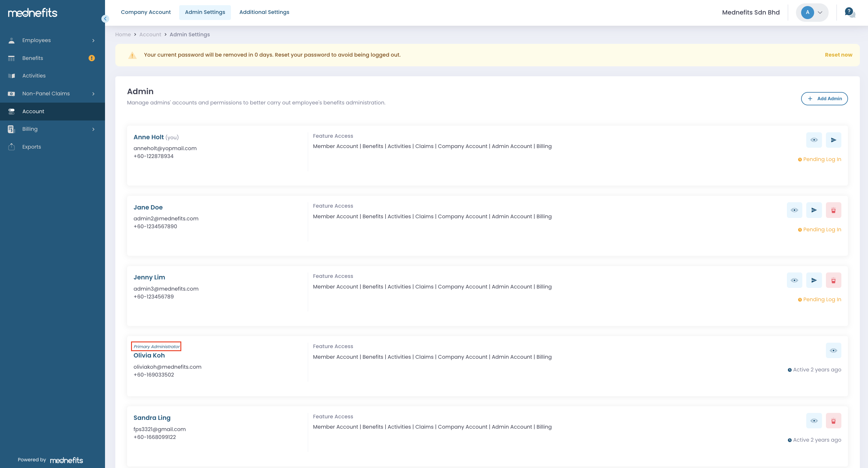This screenshot has height=468, width=868.
Task: Click the user avatar A
Action: coord(807,12)
